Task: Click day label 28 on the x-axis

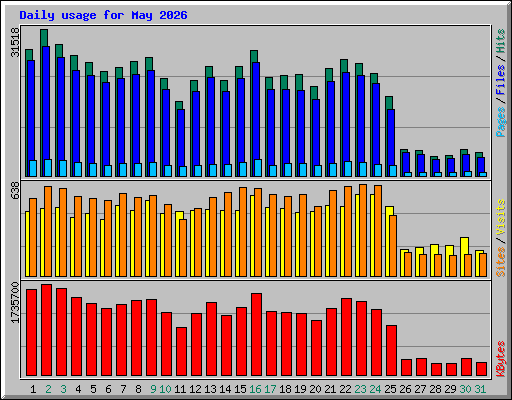Action: (435, 389)
